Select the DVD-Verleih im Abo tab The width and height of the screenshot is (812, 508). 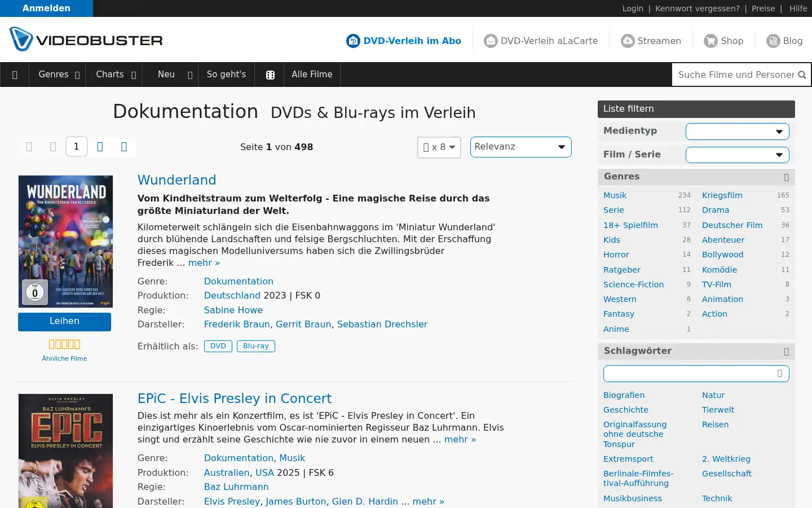click(404, 41)
